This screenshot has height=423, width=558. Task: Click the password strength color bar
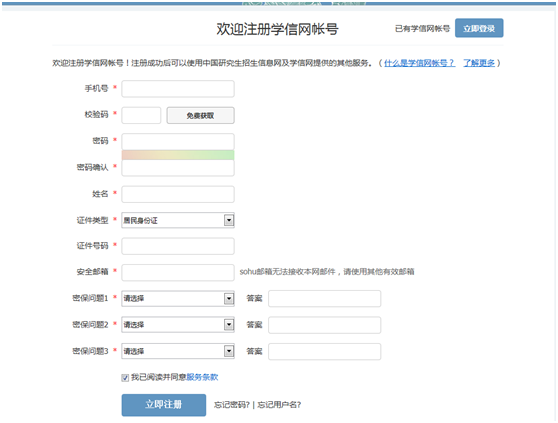[178, 155]
